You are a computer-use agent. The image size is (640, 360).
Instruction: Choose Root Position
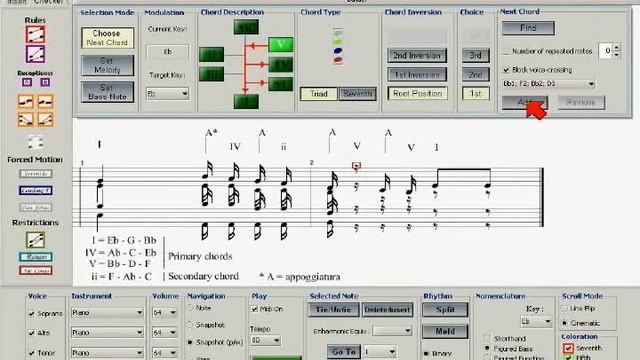click(417, 93)
